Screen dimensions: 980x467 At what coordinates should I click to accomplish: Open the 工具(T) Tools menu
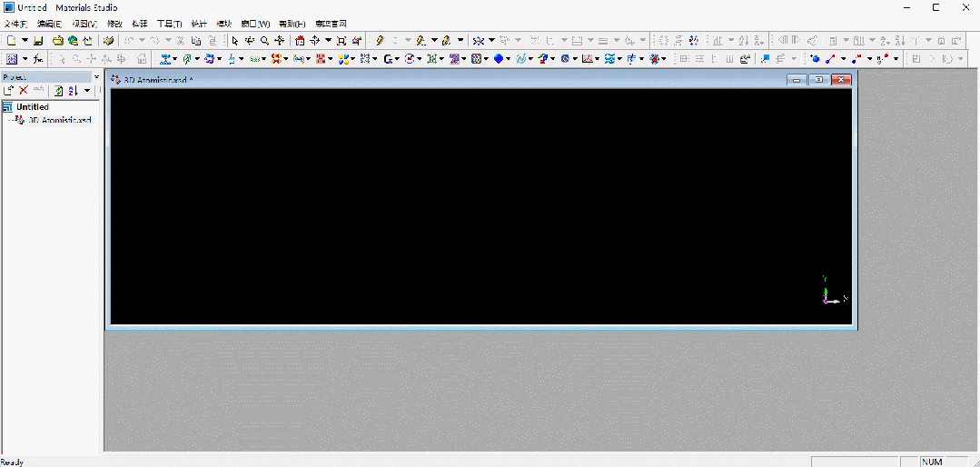point(169,24)
